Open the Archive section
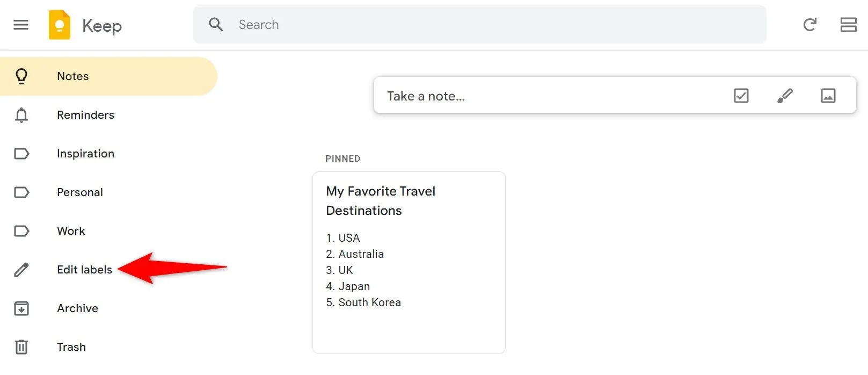The width and height of the screenshot is (868, 375). tap(108, 308)
